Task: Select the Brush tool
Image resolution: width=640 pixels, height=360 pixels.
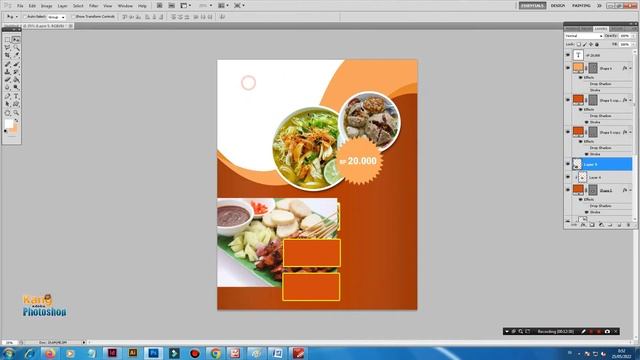Action: 16,64
